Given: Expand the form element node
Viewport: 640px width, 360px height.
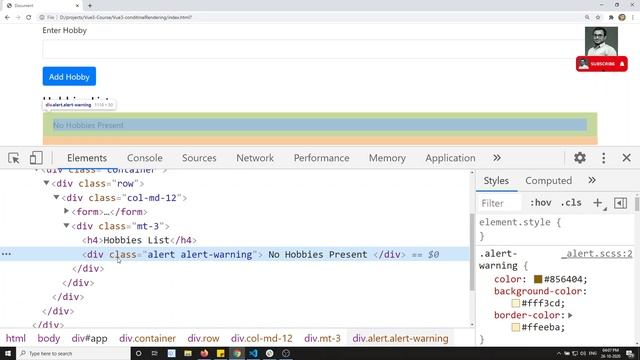Looking at the screenshot, I should coord(66,211).
